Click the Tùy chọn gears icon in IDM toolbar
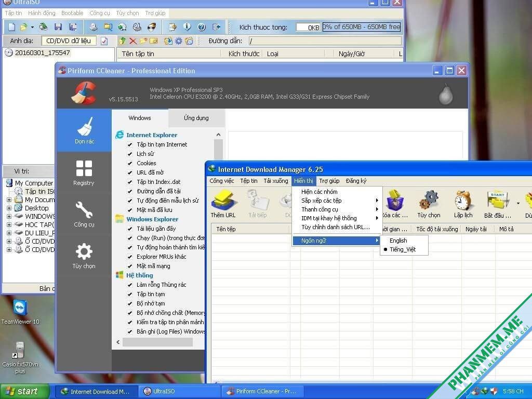532x399 pixels. pos(429,204)
